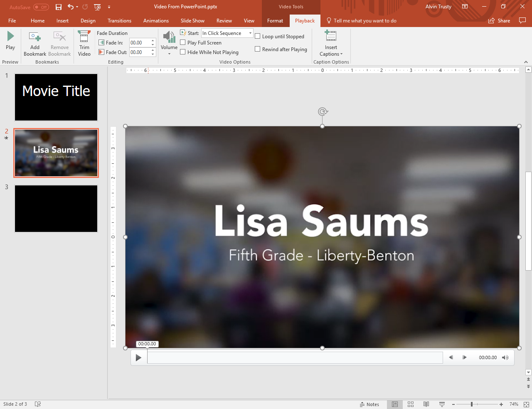Check Rewind after Playing
Viewport: 532px width, 409px height.
tap(257, 49)
